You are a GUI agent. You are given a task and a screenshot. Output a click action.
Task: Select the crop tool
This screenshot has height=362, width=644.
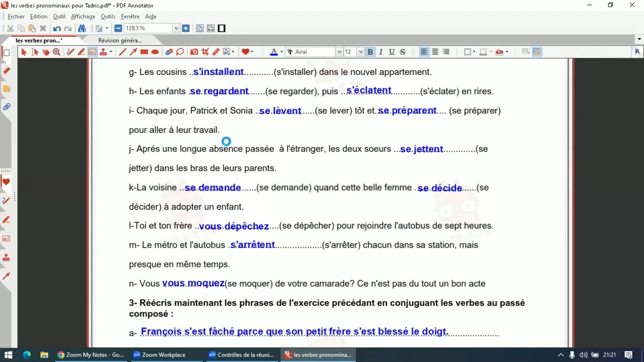point(205,52)
